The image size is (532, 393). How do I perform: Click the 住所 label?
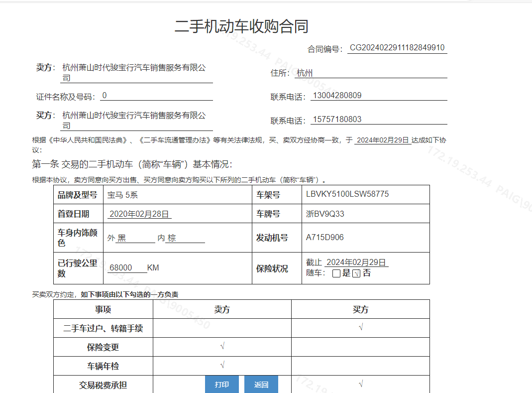(280, 73)
